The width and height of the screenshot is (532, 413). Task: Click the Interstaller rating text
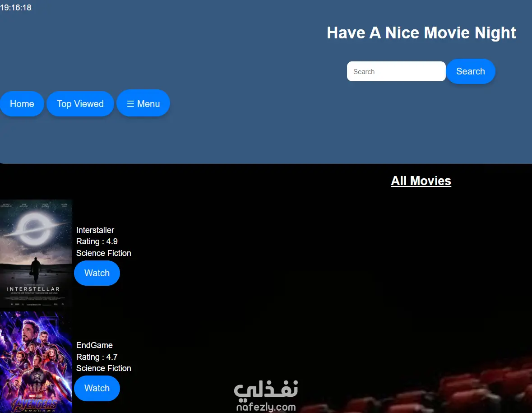97,241
